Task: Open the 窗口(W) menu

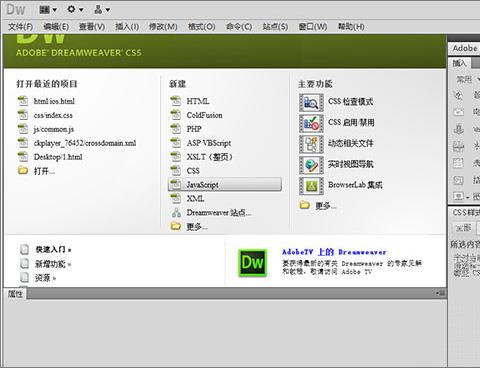Action: (x=313, y=27)
